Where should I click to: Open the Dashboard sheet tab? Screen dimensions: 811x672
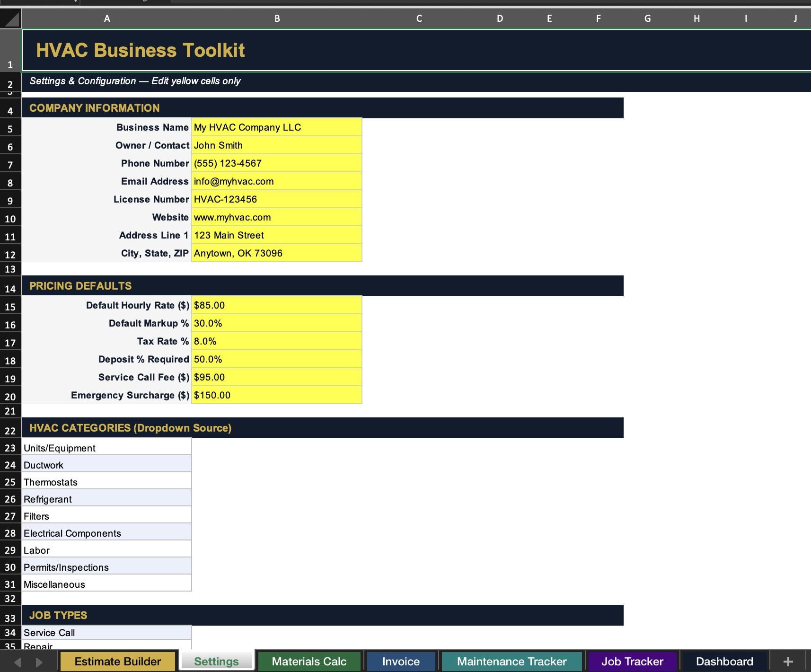pos(724,662)
